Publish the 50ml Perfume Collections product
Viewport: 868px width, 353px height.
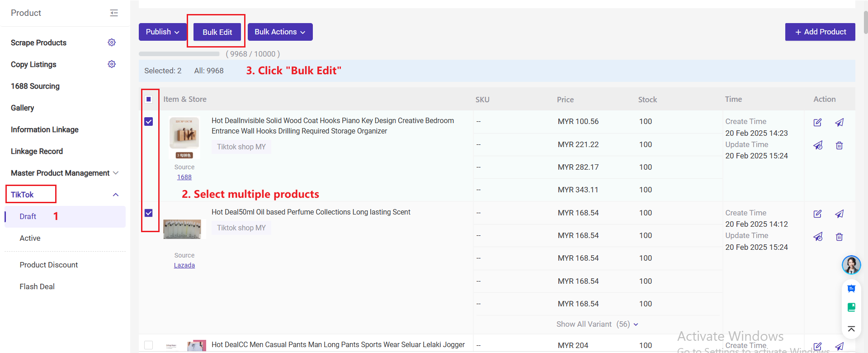click(x=840, y=214)
